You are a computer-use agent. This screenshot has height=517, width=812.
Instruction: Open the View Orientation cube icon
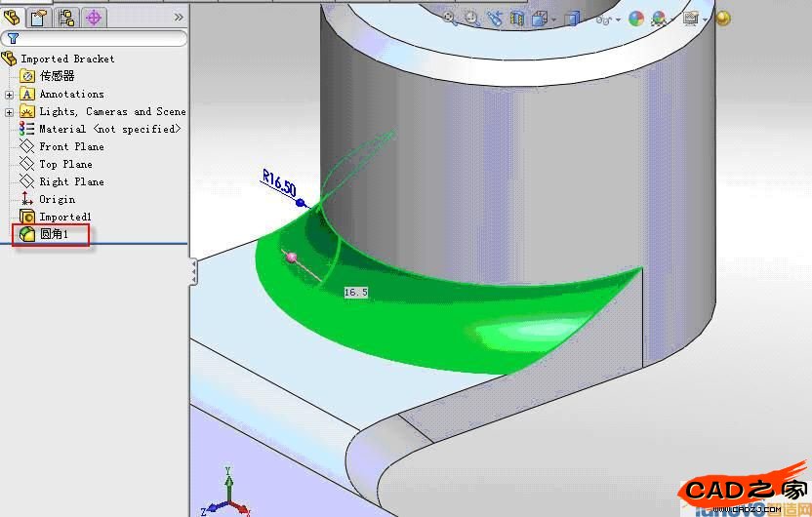(539, 19)
